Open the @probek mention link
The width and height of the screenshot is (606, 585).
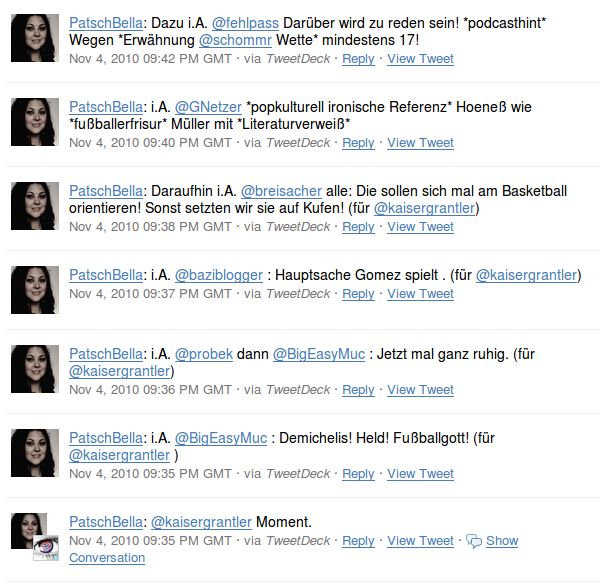point(204,354)
